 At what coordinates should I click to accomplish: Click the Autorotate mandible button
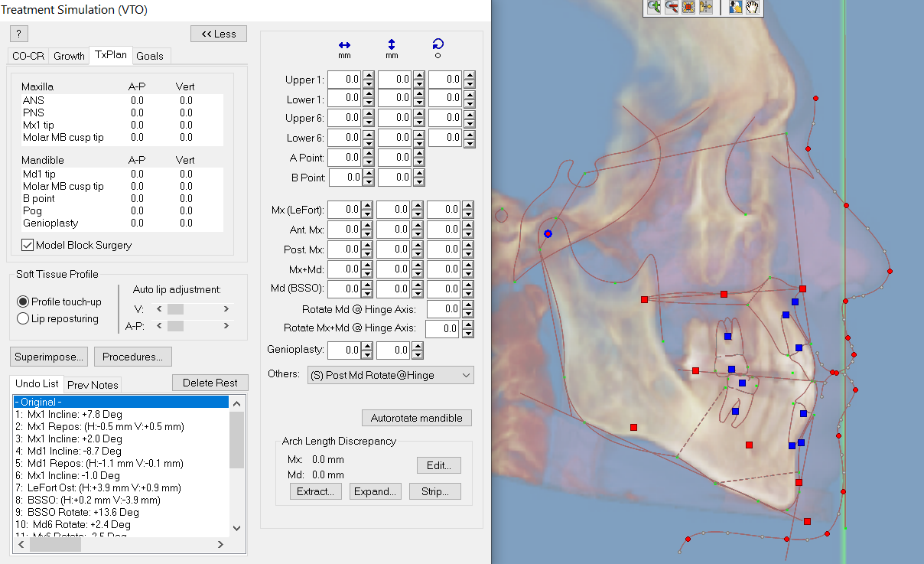coord(417,418)
